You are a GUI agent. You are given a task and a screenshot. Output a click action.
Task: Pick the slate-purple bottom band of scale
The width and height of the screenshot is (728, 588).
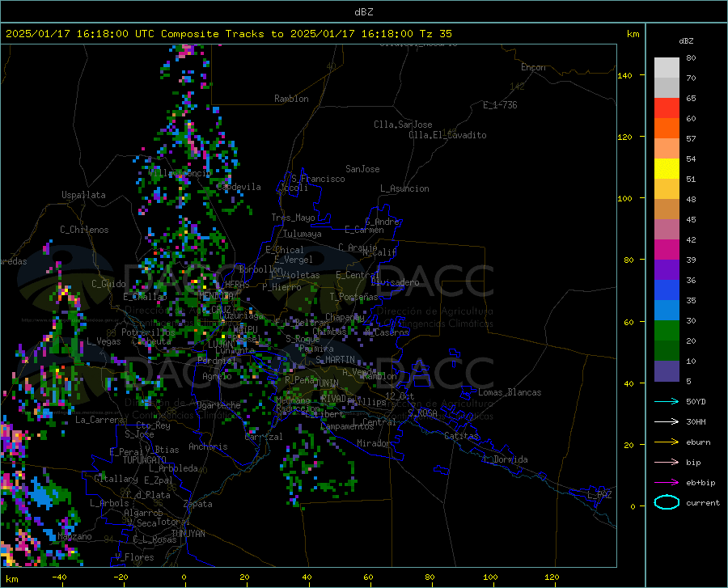coord(667,371)
